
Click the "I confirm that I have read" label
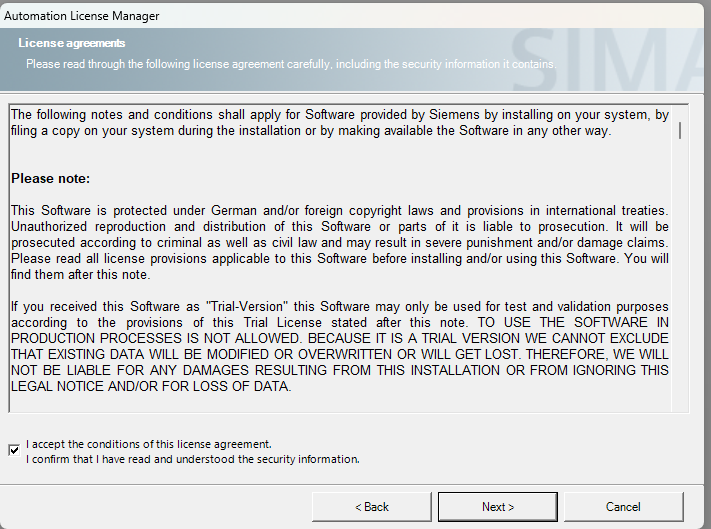tap(193, 460)
